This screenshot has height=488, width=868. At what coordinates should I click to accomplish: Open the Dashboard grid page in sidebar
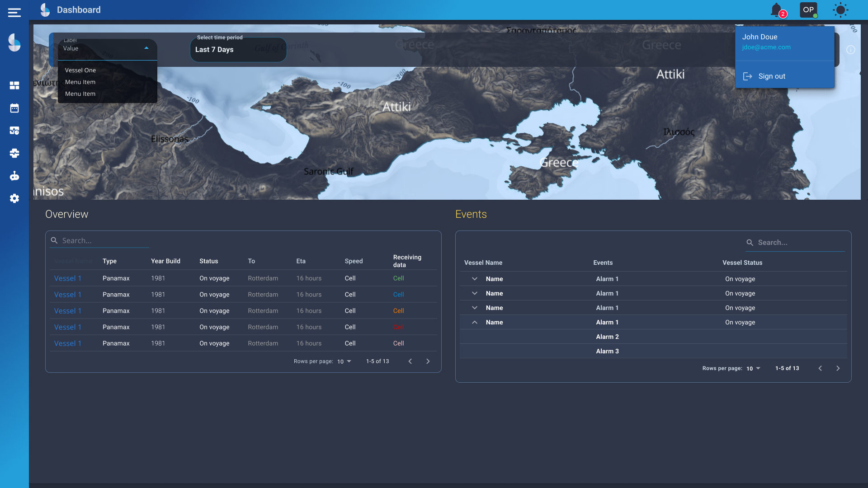(x=14, y=85)
